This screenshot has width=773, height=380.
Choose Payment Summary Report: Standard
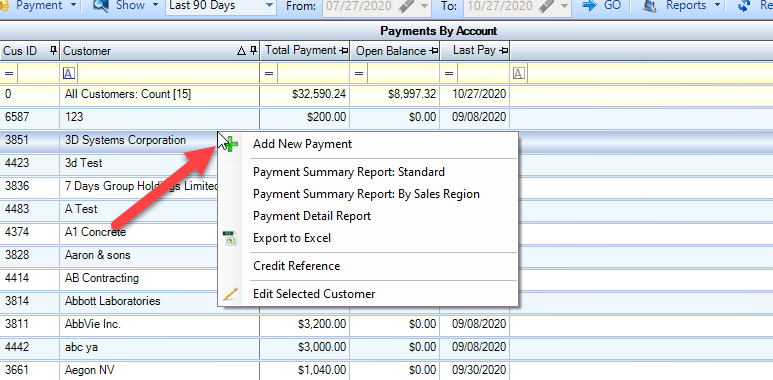click(x=368, y=172)
